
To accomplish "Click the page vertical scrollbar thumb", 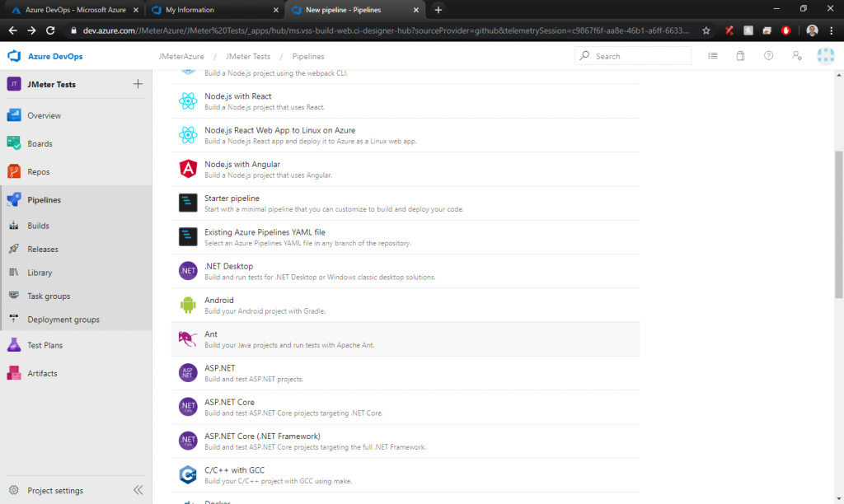I will [838, 224].
